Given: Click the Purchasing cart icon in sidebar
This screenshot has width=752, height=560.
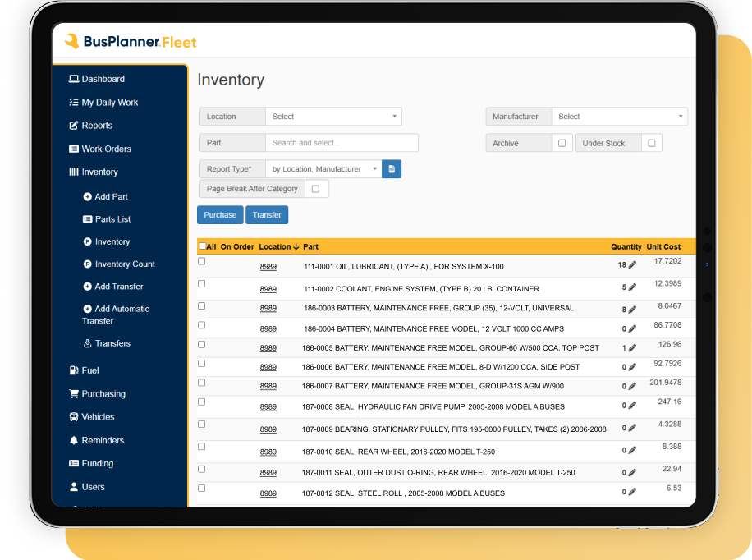Looking at the screenshot, I should pyautogui.click(x=74, y=394).
